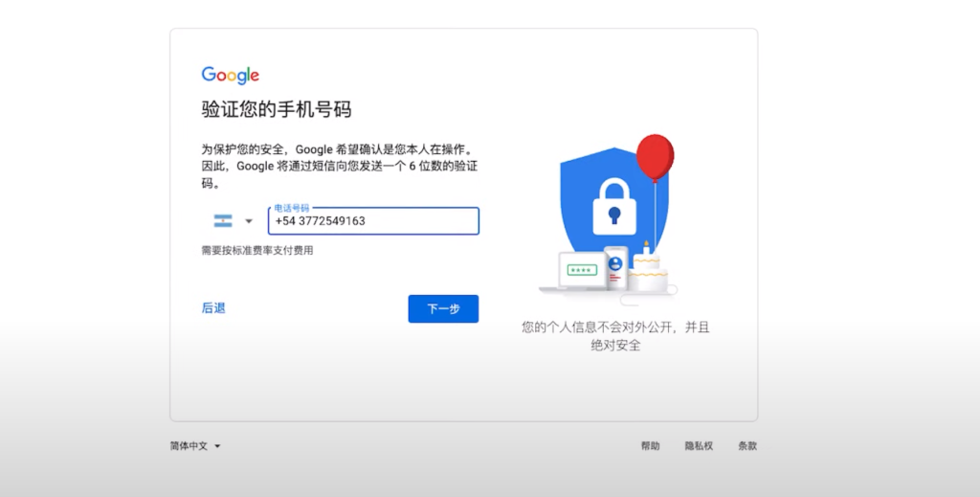This screenshot has width=980, height=497.
Task: Click the red balloon in illustration
Action: pyautogui.click(x=655, y=156)
